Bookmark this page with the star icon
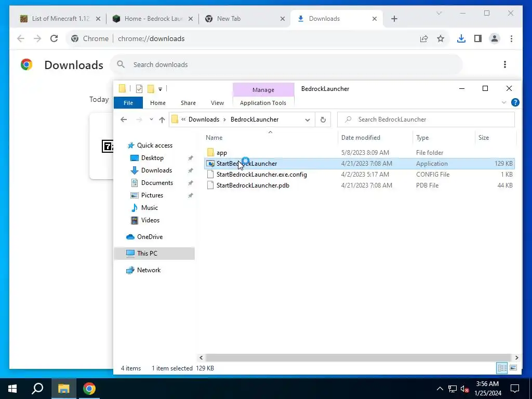This screenshot has width=532, height=399. coord(441,38)
